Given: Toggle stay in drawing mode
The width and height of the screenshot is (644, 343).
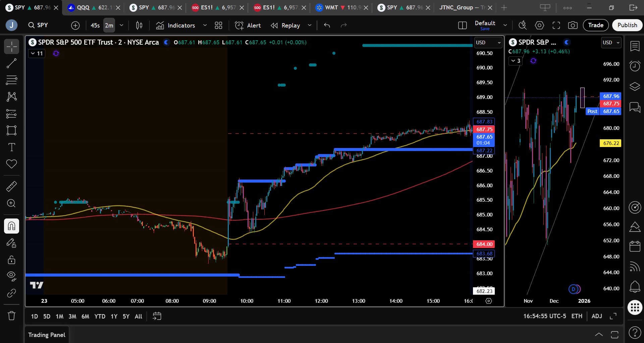Looking at the screenshot, I should click(x=11, y=243).
